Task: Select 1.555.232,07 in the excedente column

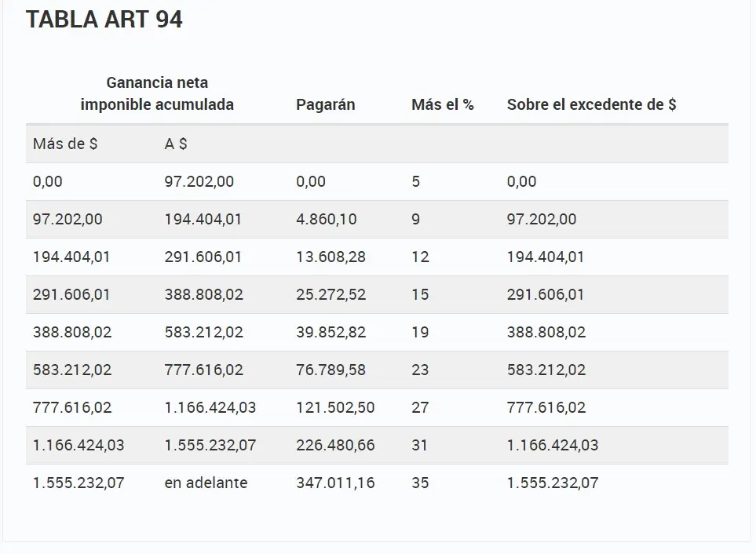Action: [x=553, y=483]
